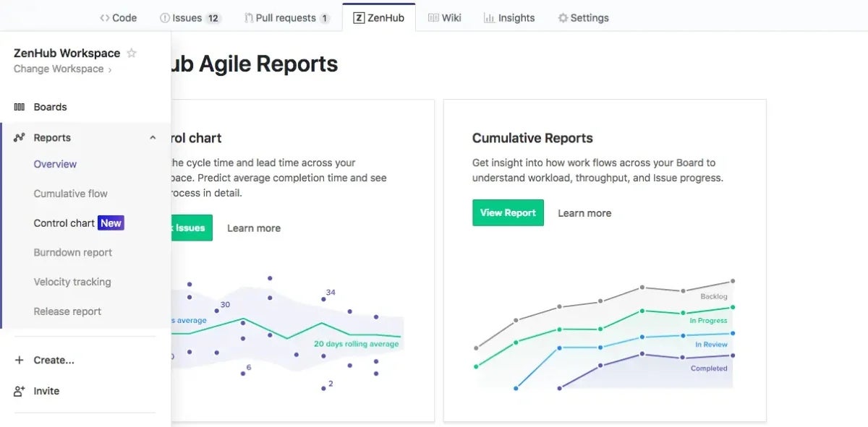Collapse the Reports section chevron
This screenshot has width=868, height=427.
click(153, 137)
